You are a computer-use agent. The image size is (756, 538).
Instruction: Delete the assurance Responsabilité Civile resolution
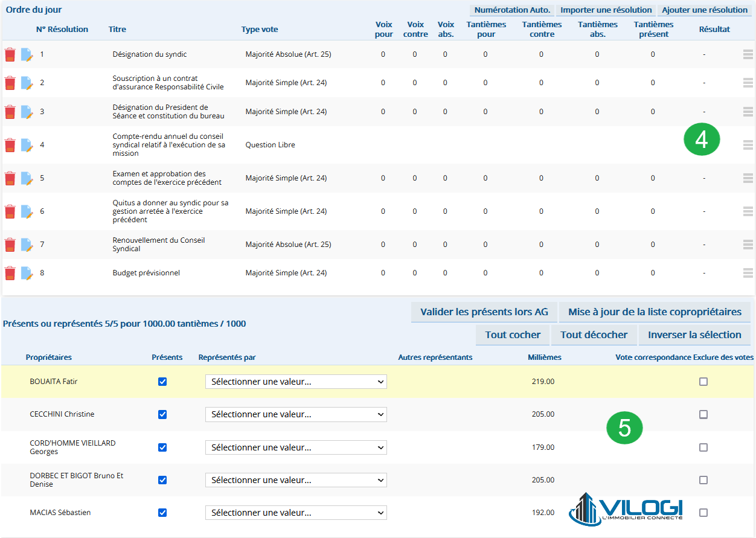pos(10,83)
